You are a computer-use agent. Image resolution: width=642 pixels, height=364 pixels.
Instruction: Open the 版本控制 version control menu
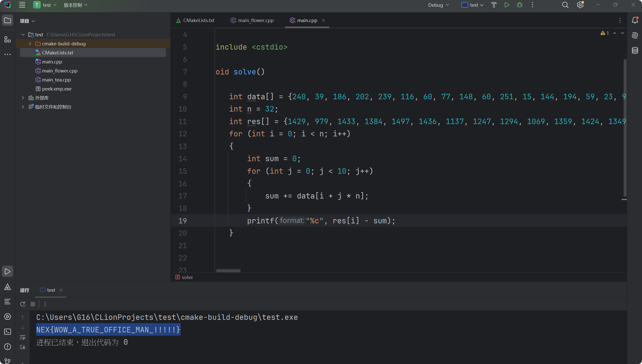[x=75, y=5]
